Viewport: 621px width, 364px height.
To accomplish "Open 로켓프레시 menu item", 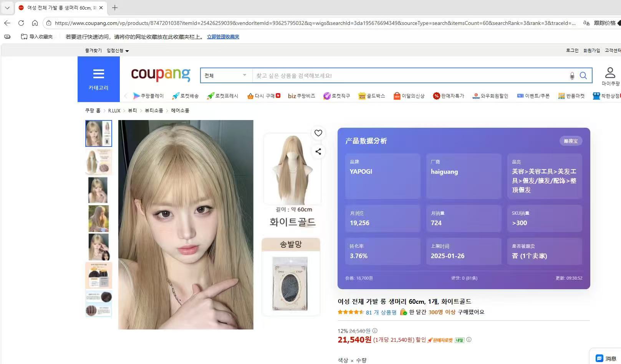I will (x=222, y=96).
